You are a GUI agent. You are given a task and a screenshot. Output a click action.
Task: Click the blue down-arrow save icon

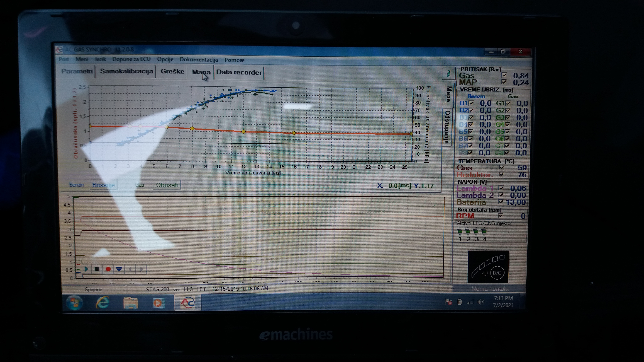[119, 269]
